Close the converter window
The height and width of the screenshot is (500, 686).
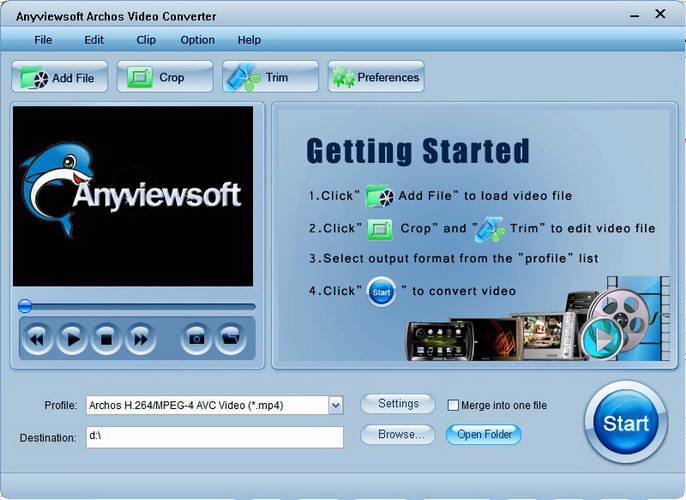point(660,14)
